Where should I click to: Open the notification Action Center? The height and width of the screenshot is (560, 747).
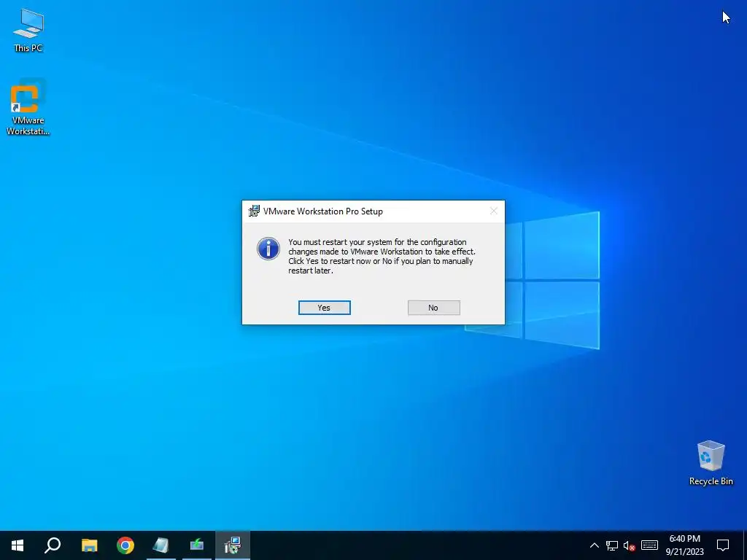click(x=723, y=545)
